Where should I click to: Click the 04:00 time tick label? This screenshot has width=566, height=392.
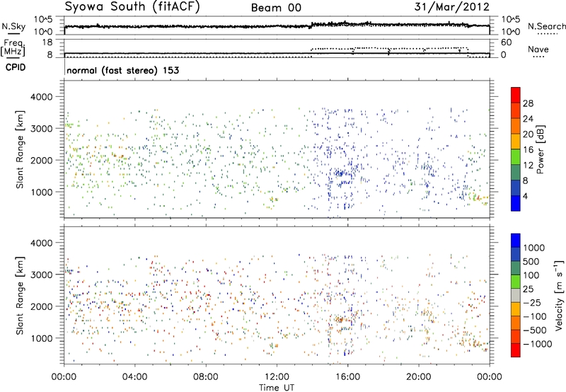coord(134,377)
